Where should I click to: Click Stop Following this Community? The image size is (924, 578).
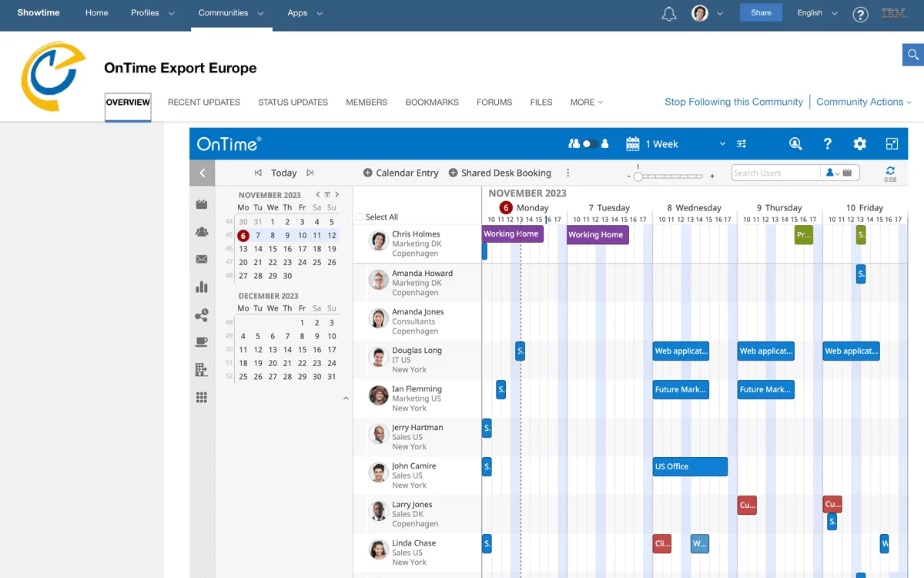coord(734,102)
